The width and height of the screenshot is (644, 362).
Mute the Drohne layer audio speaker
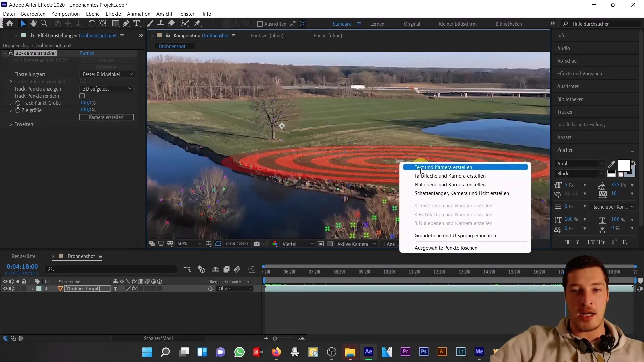coord(12,289)
